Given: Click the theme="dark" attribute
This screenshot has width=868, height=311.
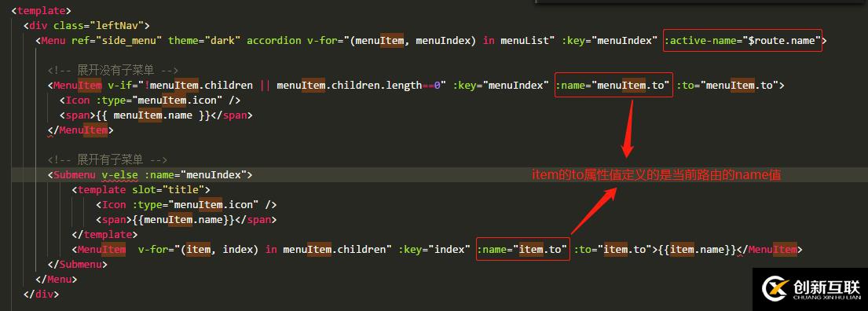Looking at the screenshot, I should point(204,40).
